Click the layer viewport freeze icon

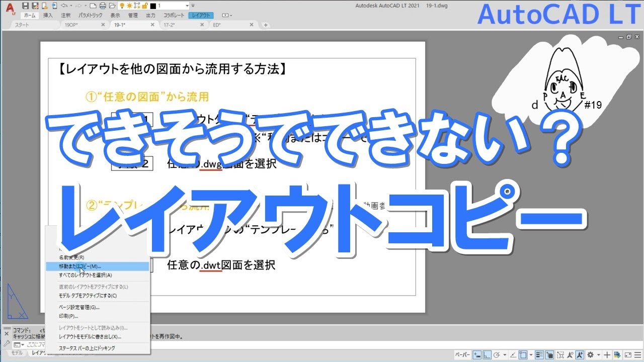tap(137, 6)
